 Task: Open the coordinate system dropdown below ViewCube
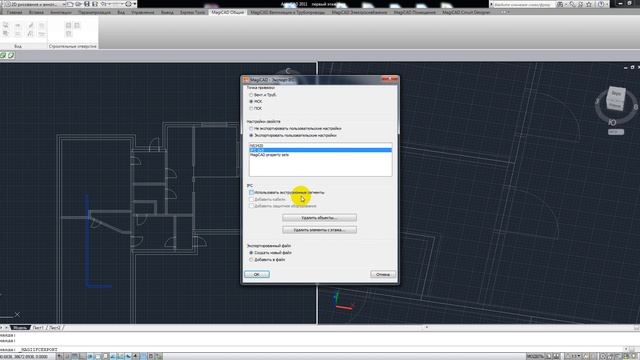616,132
